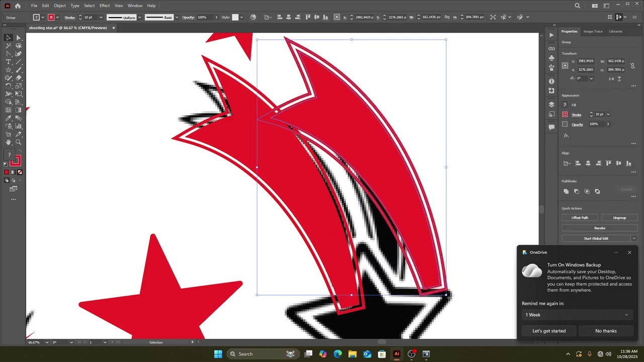Click the Home icon in top bar
The image size is (644, 362).
point(18,6)
